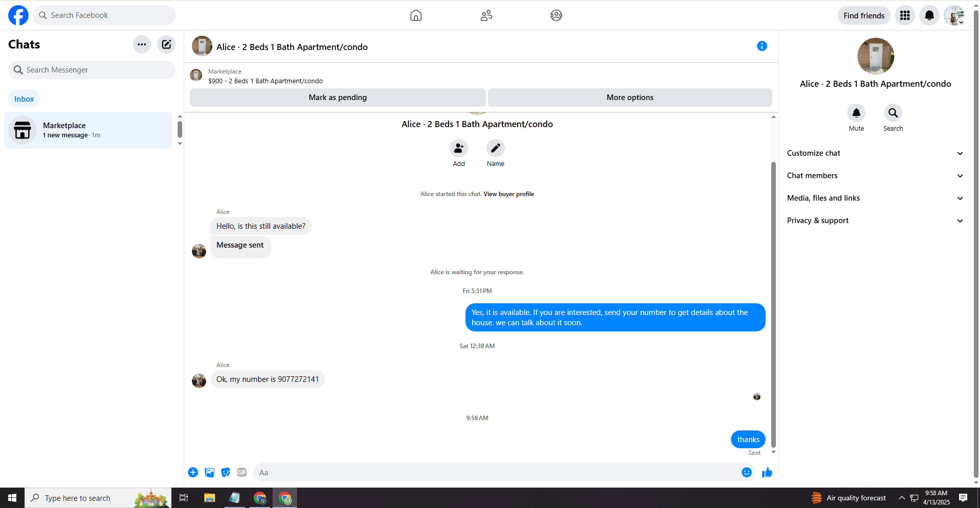Expand the Customize chat section
The height and width of the screenshot is (508, 980).
coord(875,153)
